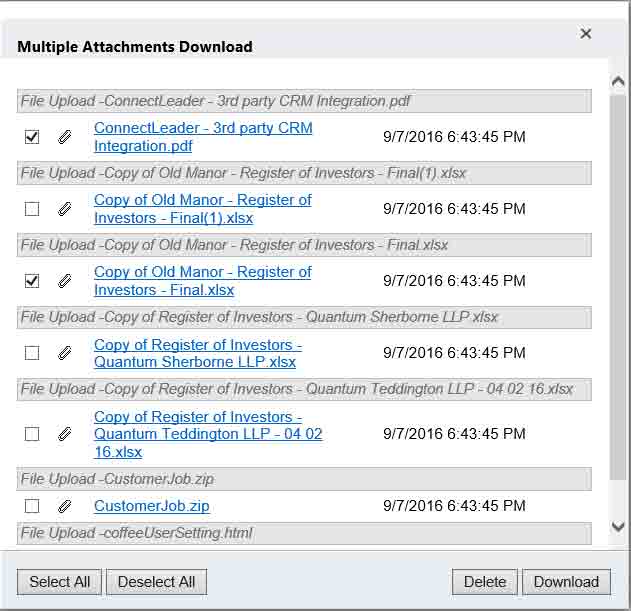Viewport: 631px width, 611px height.
Task: Tick the Quantum Teddington LLP checkbox
Action: [x=32, y=434]
